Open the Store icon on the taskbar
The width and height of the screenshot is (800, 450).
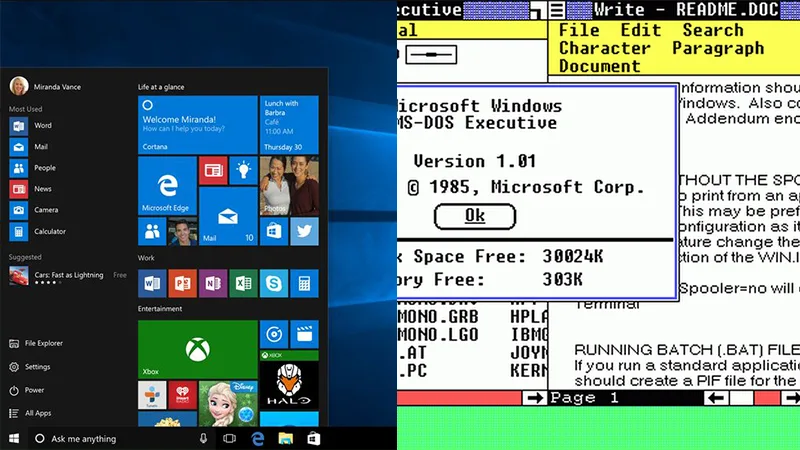pyautogui.click(x=313, y=439)
